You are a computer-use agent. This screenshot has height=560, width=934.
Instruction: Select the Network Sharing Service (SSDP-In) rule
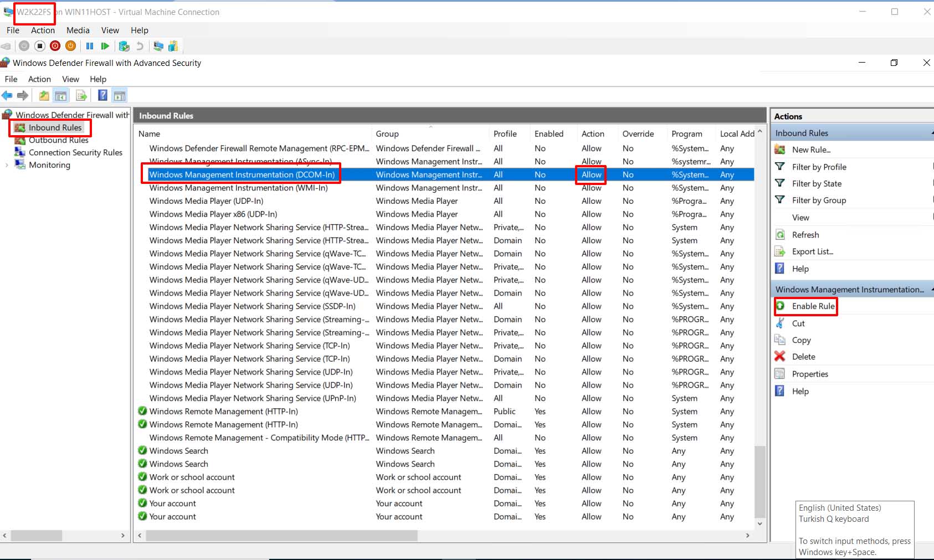252,306
